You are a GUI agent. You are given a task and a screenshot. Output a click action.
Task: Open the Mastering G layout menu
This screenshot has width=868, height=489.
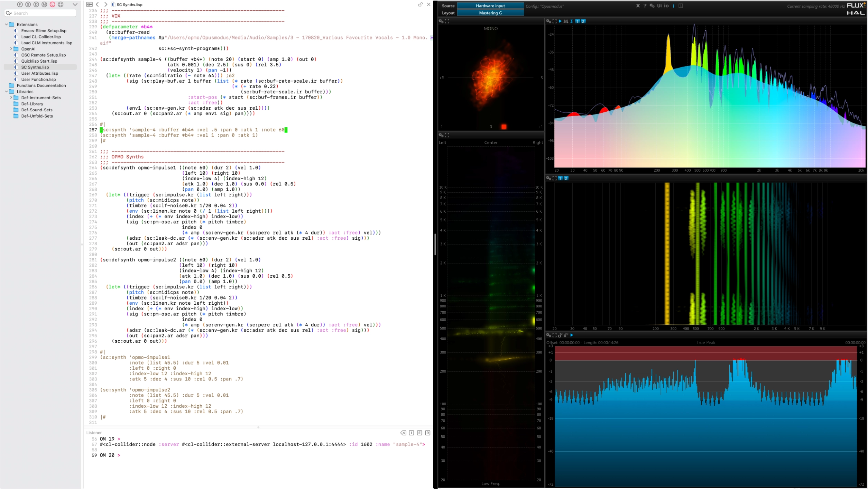click(490, 13)
